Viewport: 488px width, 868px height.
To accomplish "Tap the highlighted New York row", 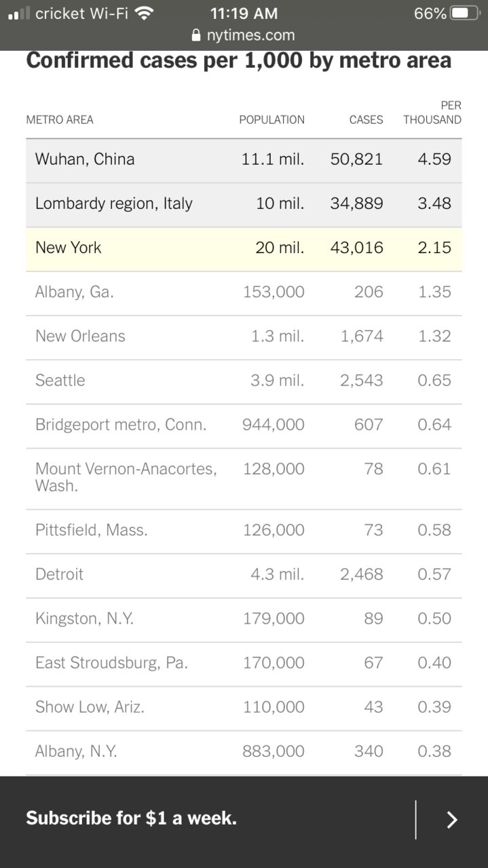I will pos(244,248).
